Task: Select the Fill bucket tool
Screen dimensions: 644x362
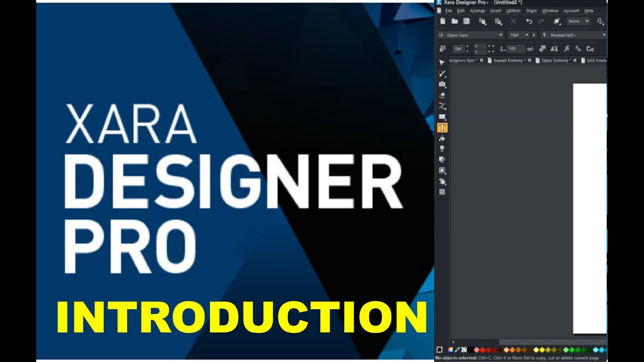Action: click(x=442, y=138)
